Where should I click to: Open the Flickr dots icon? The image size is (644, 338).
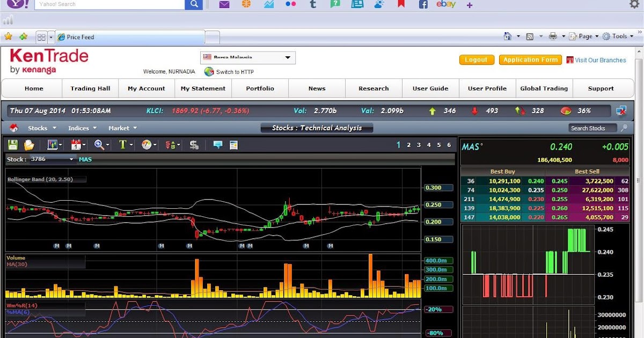pyautogui.click(x=290, y=4)
